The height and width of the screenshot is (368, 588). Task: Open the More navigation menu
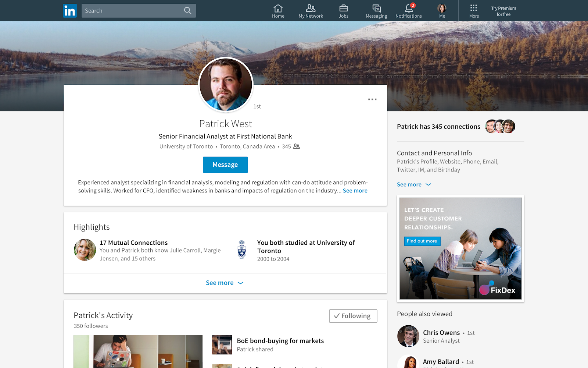[x=474, y=11]
